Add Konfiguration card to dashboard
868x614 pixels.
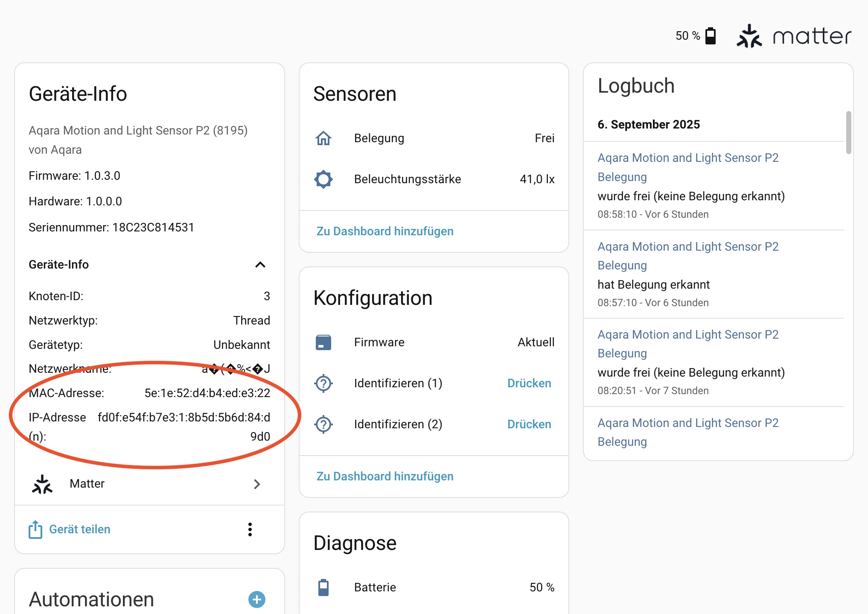[385, 477]
